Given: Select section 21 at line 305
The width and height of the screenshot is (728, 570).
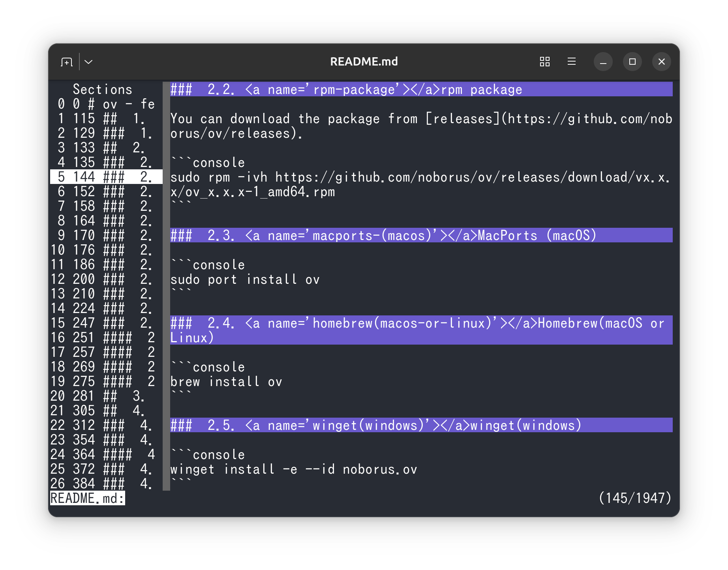Looking at the screenshot, I should click(x=106, y=411).
